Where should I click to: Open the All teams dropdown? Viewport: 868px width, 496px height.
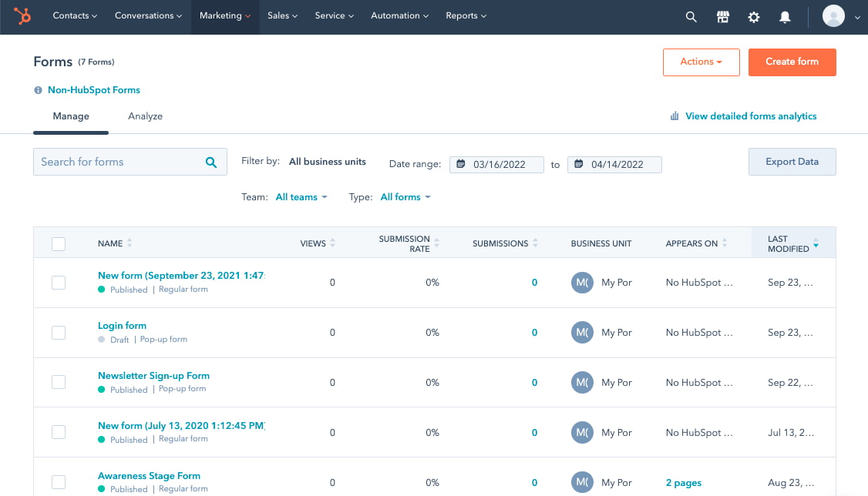coord(301,196)
